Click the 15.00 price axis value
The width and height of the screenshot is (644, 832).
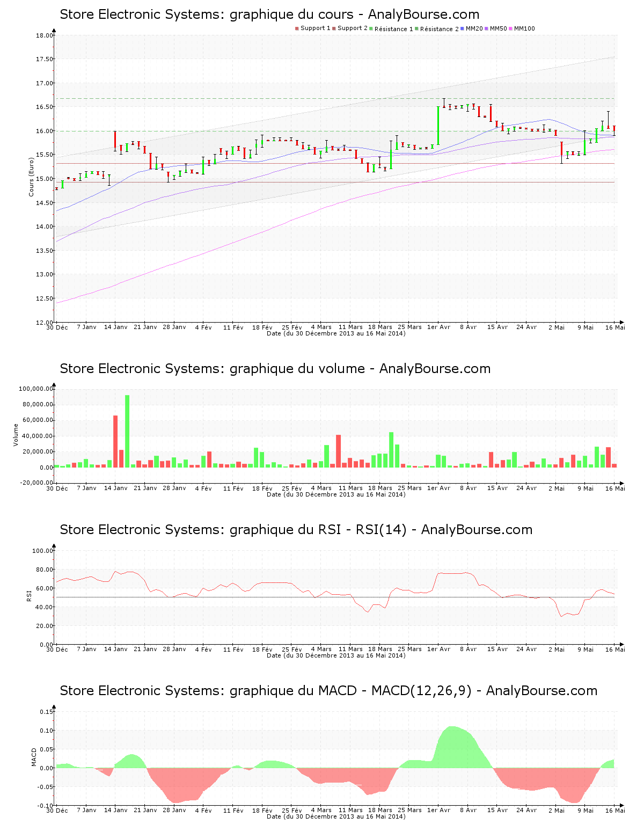click(x=46, y=179)
